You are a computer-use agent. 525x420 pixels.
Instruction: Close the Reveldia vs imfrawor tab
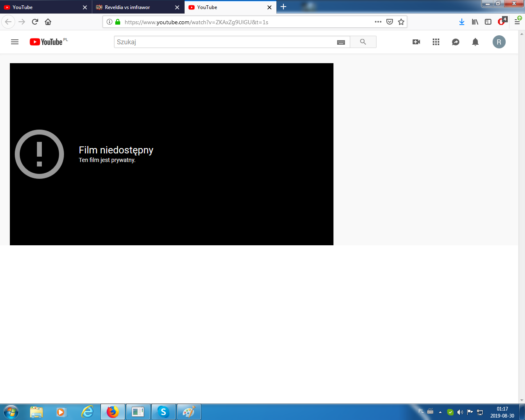tap(177, 7)
